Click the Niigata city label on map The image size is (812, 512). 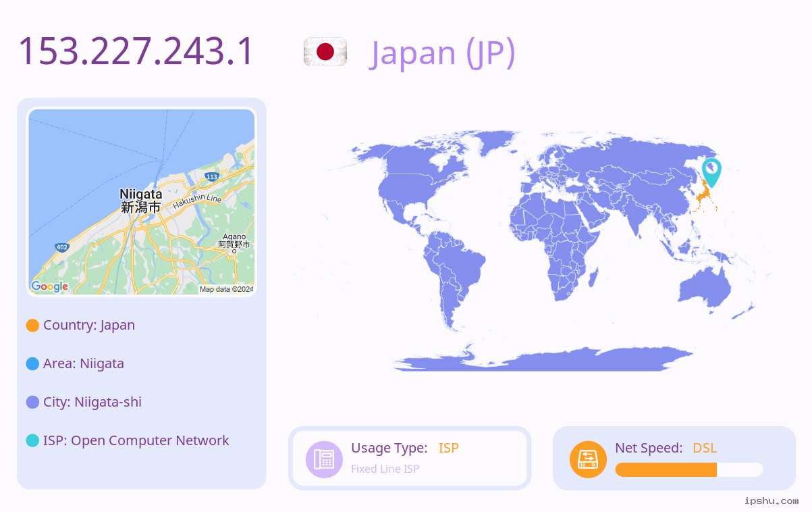(x=141, y=201)
